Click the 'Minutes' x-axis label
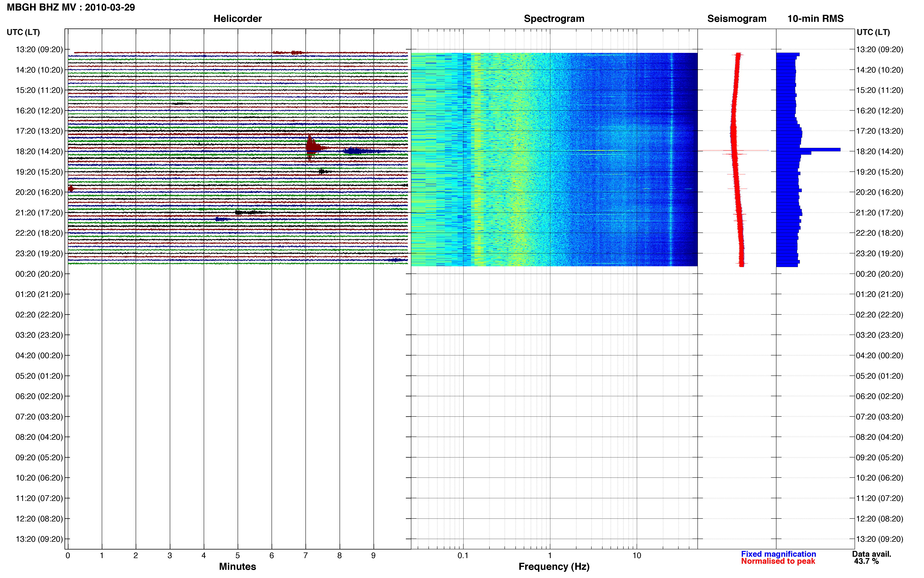Image resolution: width=924 pixels, height=578 pixels. [237, 566]
